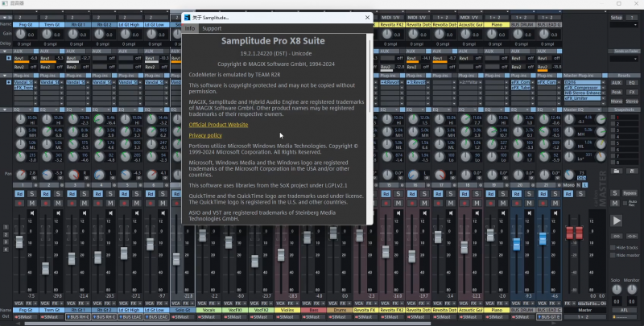644x326 pixels.
Task: Click the AFL button
Action: tap(624, 310)
